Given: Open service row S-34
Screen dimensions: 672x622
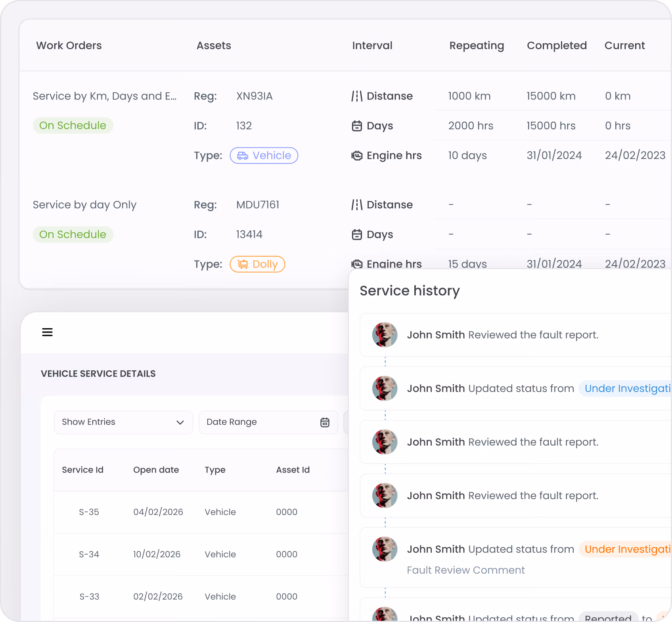Looking at the screenshot, I should click(x=201, y=555).
